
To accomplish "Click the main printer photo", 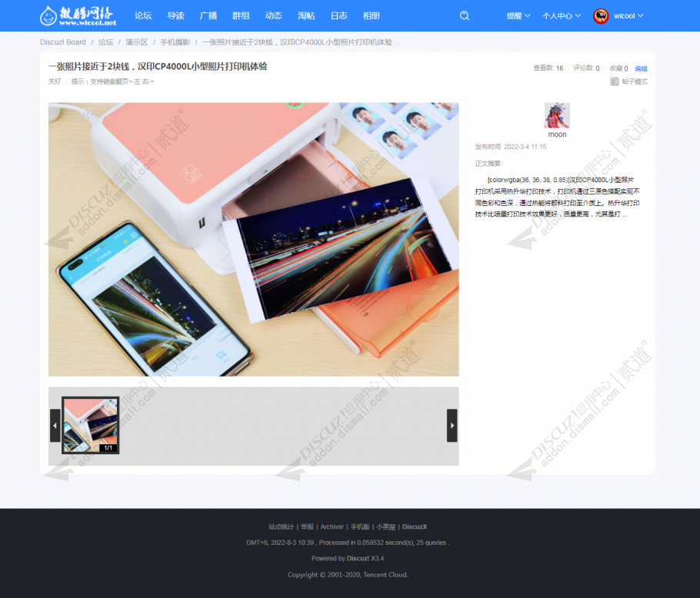I will [x=254, y=240].
